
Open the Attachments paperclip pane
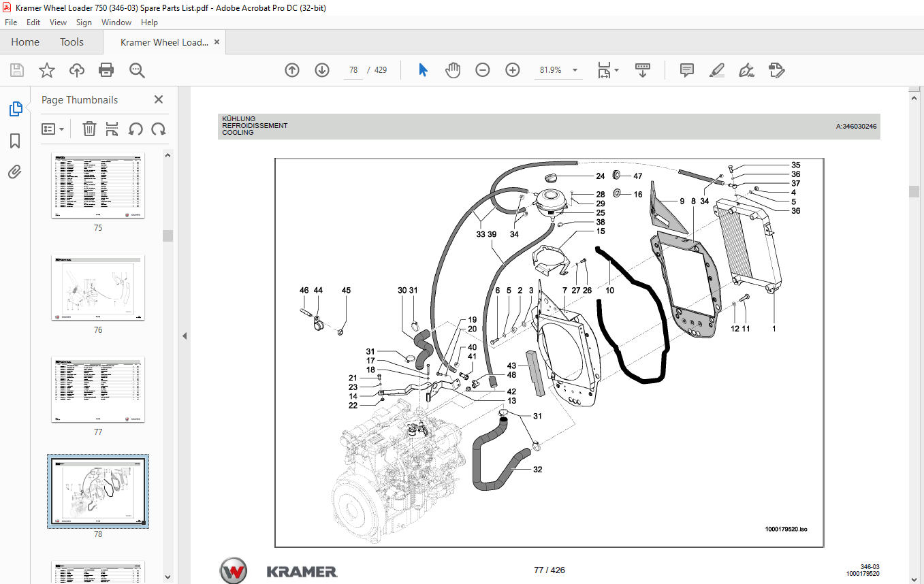click(x=15, y=172)
